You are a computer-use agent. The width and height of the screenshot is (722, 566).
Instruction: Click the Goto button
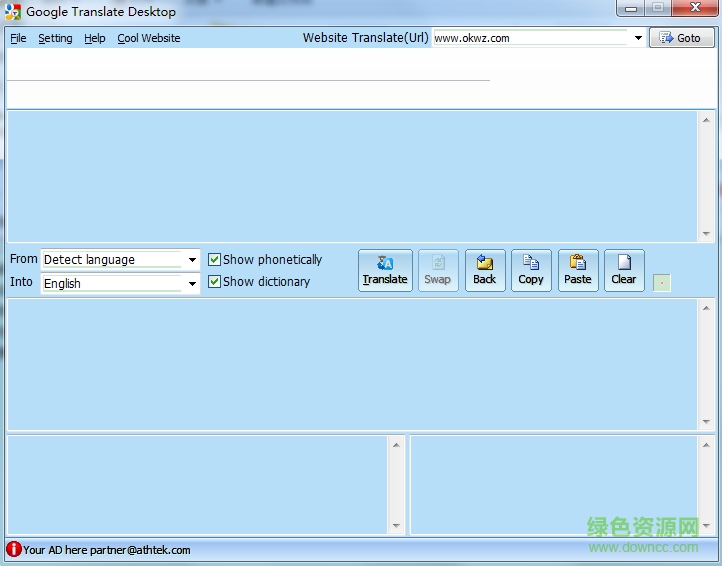(x=681, y=38)
